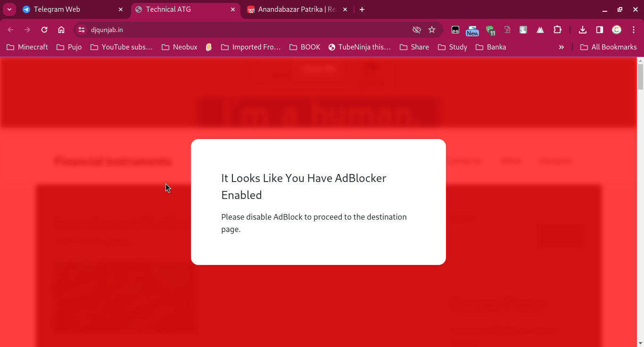The image size is (644, 347).
Task: Toggle the browser side panel
Action: [600, 30]
